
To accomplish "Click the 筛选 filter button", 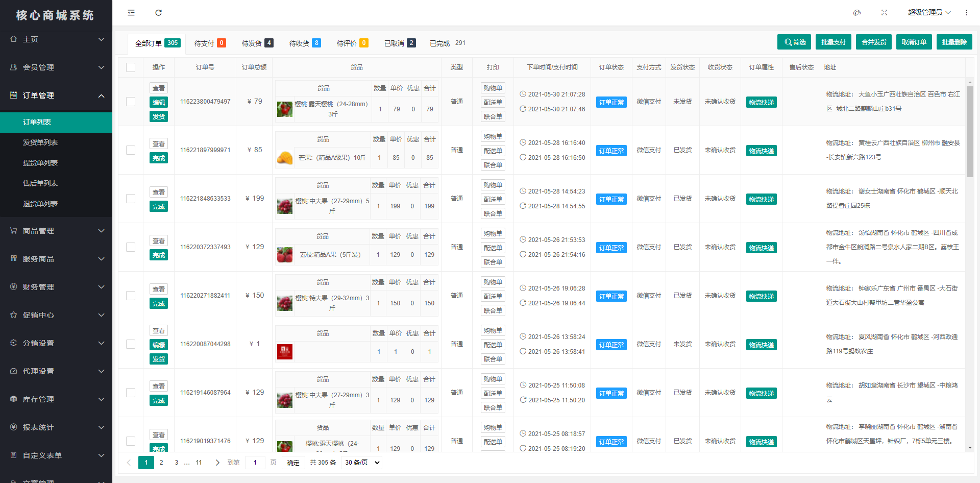I will pyautogui.click(x=794, y=42).
